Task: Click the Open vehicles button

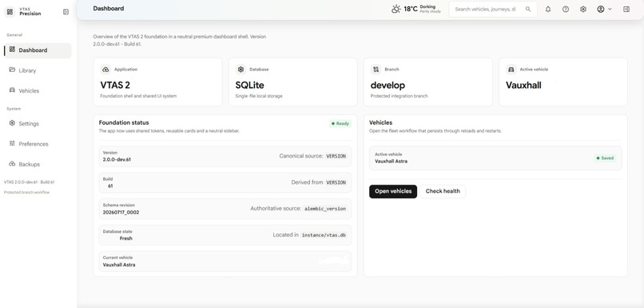Action: coord(393,191)
